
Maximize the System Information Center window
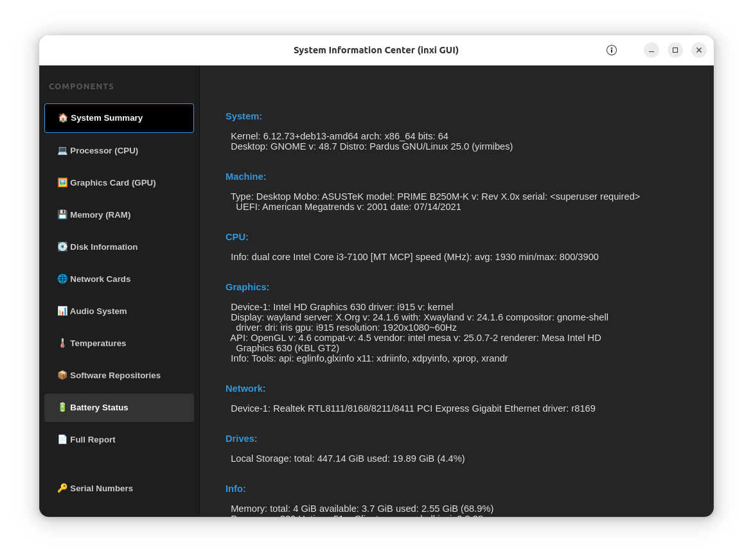click(x=675, y=50)
